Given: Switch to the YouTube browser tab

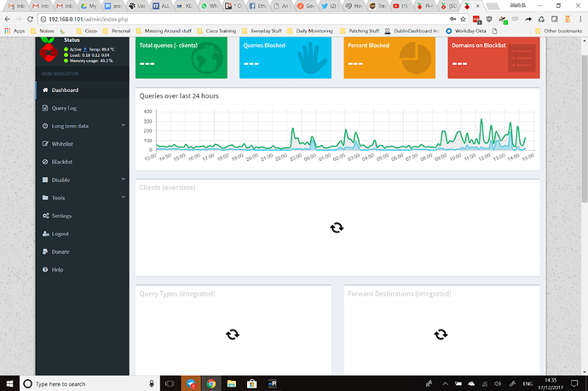Looking at the screenshot, I should point(401,6).
